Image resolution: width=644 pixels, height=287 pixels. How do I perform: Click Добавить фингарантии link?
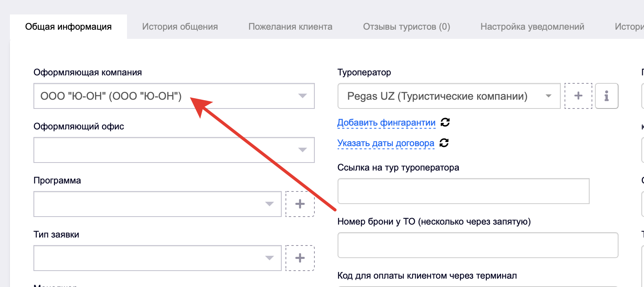click(x=386, y=123)
